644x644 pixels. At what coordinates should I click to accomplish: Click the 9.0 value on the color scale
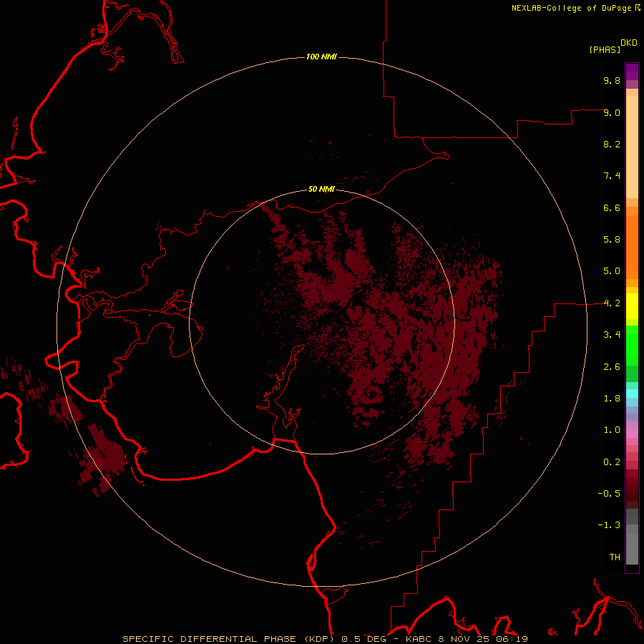(612, 112)
